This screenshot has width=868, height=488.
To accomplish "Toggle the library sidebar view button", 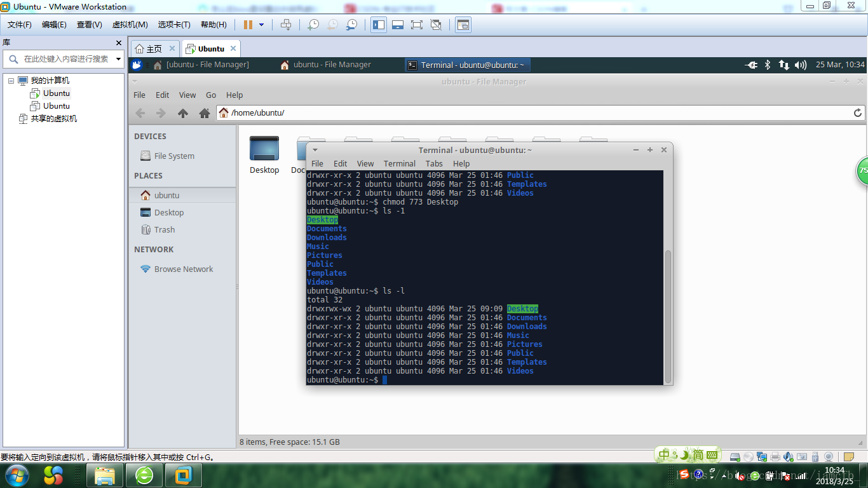I will coord(379,25).
